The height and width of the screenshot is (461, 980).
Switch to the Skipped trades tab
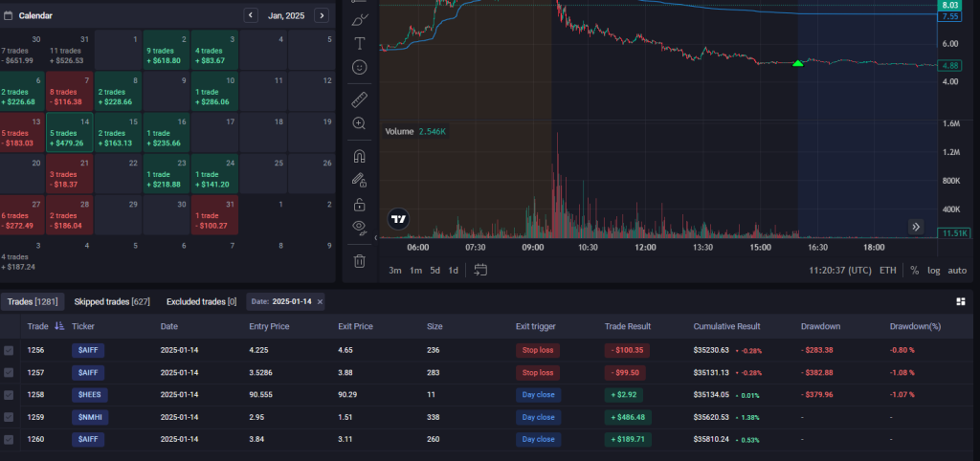coord(112,301)
